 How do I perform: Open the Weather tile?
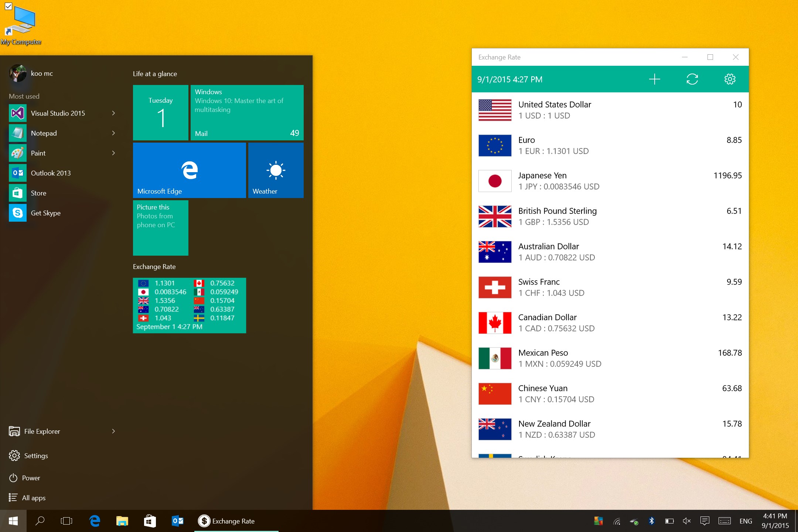276,170
